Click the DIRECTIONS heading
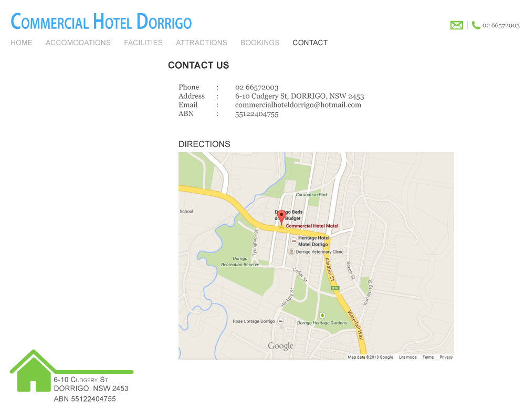Image resolution: width=525 pixels, height=420 pixels. click(x=204, y=144)
